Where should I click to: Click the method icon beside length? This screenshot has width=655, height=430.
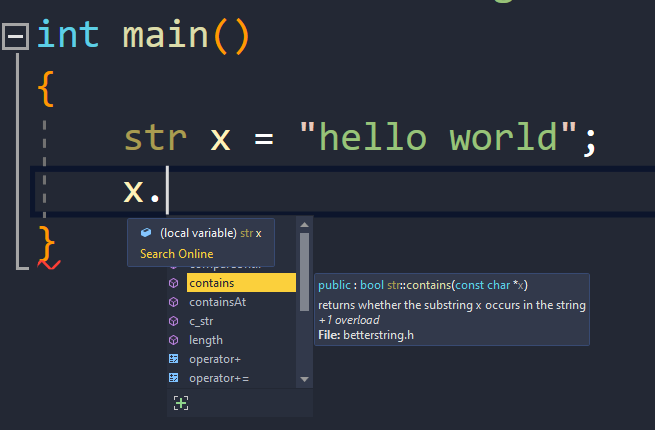tap(173, 340)
